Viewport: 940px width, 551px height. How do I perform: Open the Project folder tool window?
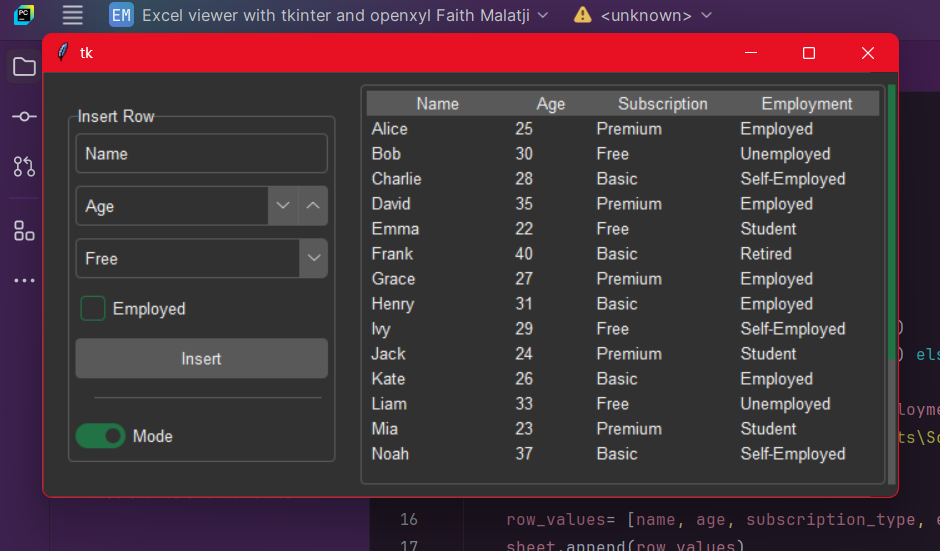click(x=24, y=67)
